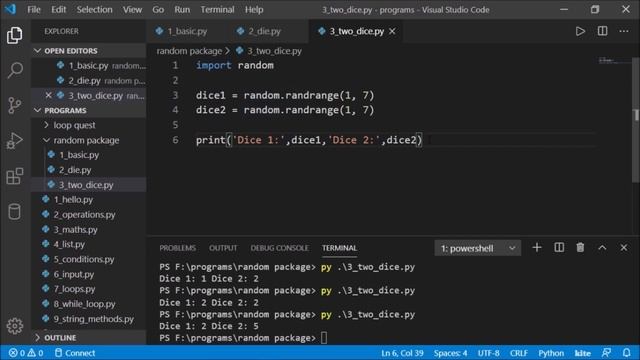Change encoding via UTF-8

[488, 353]
